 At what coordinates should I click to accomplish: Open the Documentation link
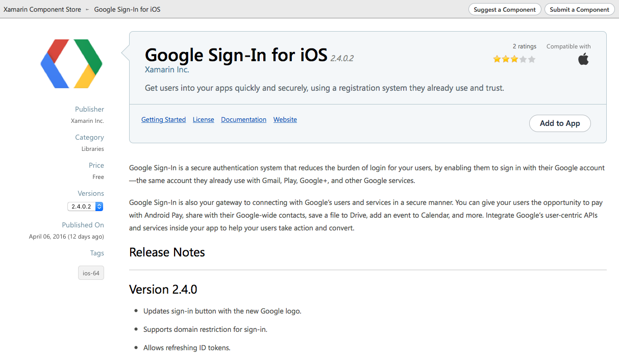click(x=243, y=120)
